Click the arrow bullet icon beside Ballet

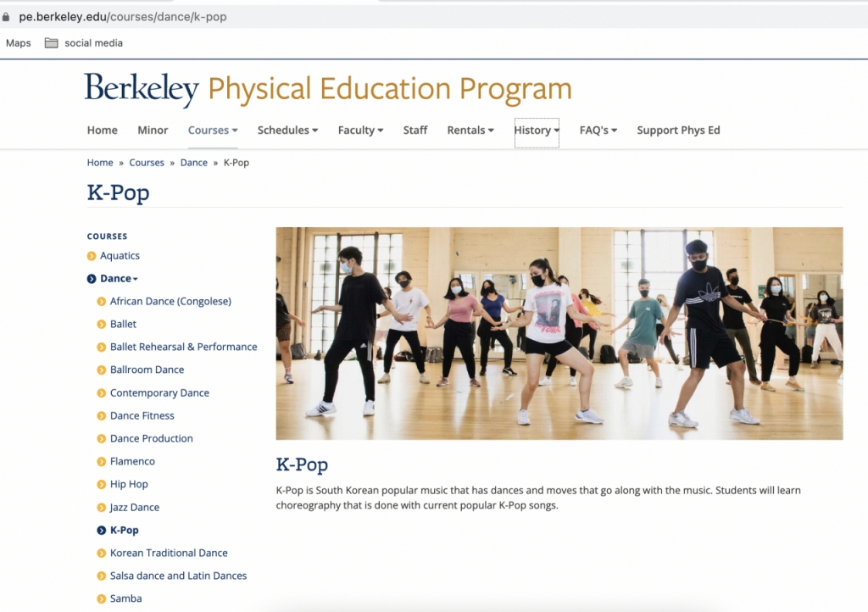(x=102, y=325)
